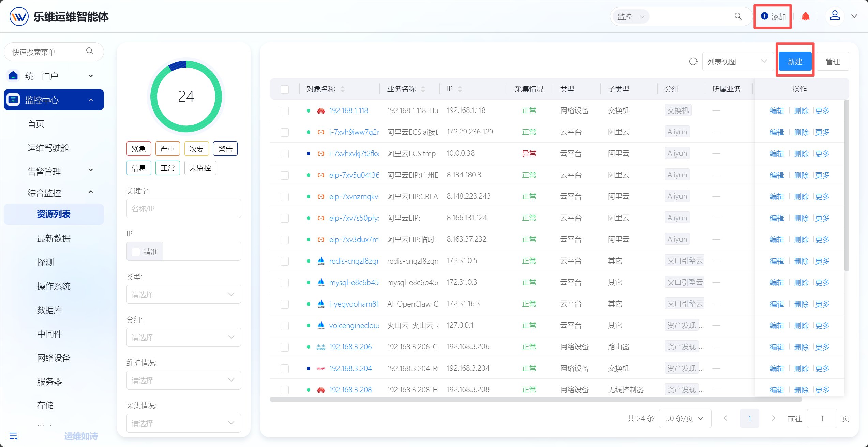Open the 最新数据 menu item
This screenshot has width=868, height=447.
coord(54,238)
